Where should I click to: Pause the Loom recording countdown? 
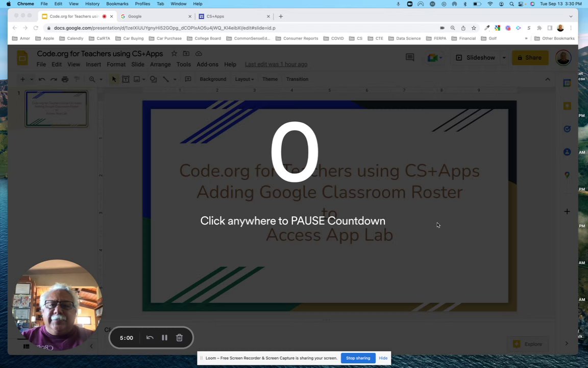(164, 337)
